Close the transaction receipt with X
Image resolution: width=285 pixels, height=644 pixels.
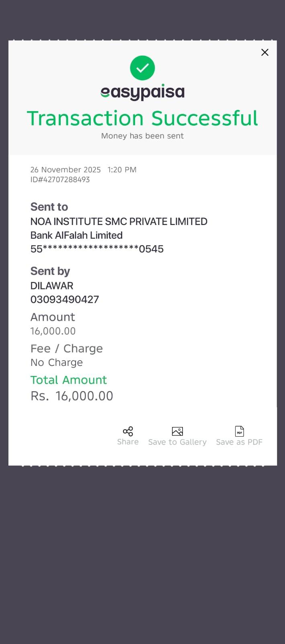tap(264, 52)
